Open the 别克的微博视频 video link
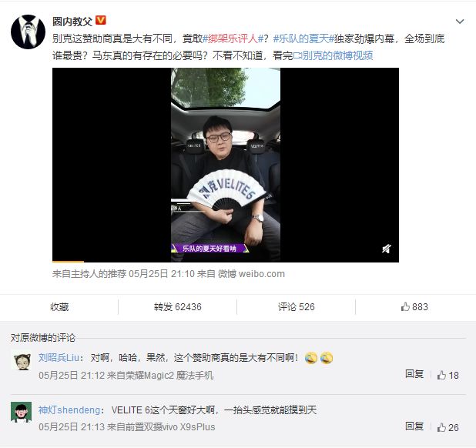This screenshot has width=476, height=448. click(x=334, y=55)
